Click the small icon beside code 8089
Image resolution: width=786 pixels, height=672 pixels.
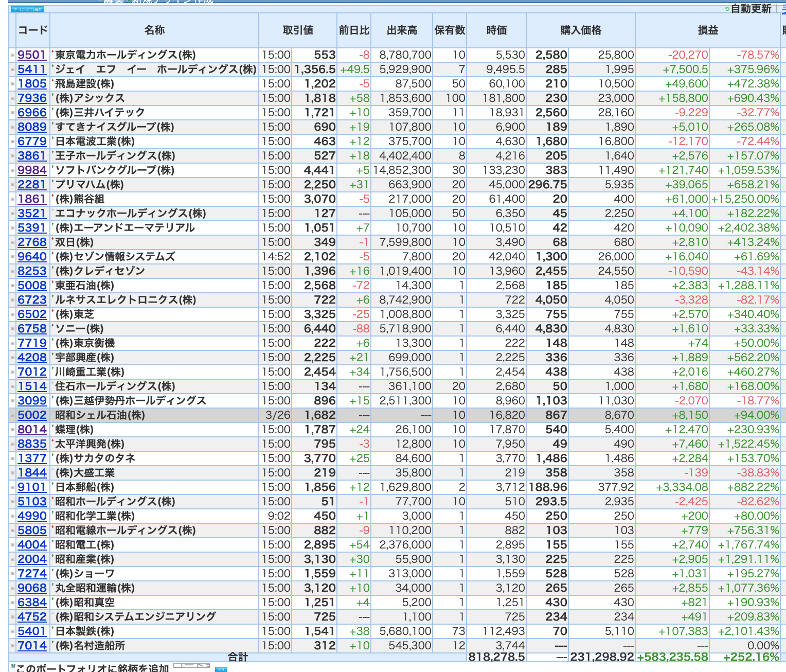[x=13, y=127]
